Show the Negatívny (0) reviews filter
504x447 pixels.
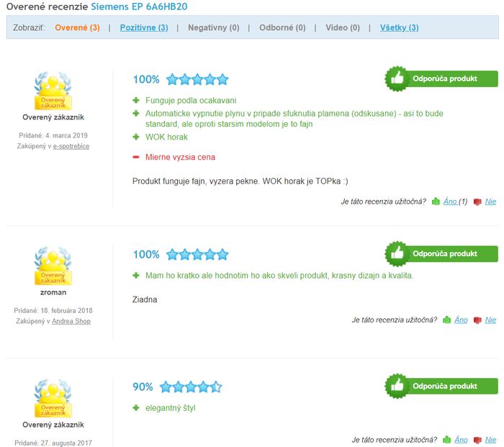tap(213, 27)
